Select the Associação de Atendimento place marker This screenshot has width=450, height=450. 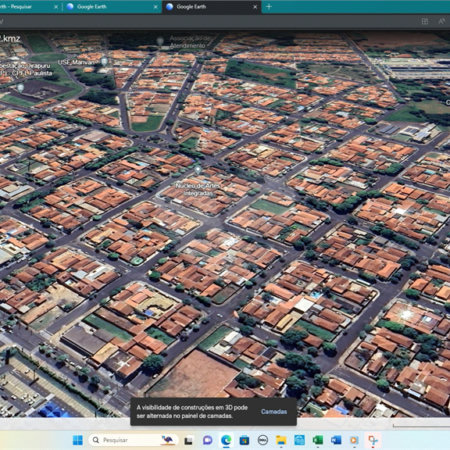[160, 41]
